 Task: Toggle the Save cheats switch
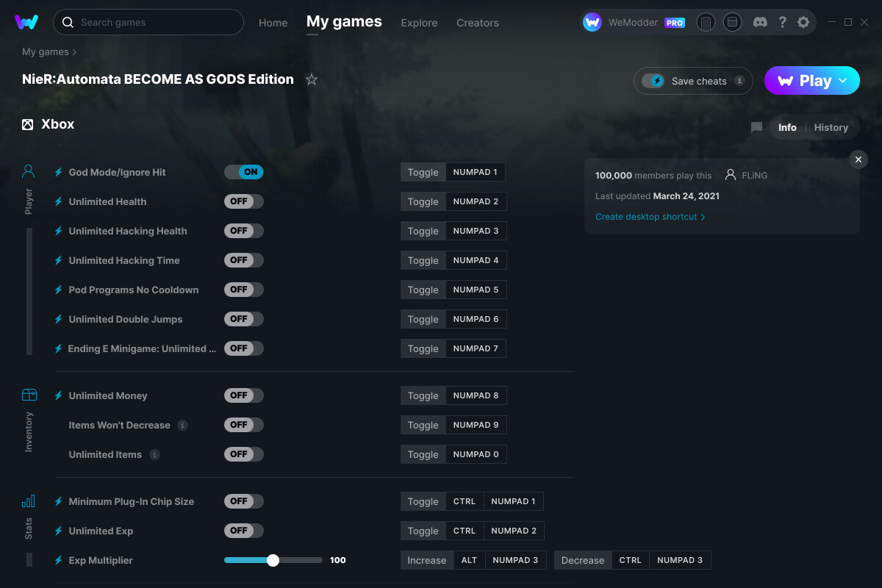click(x=653, y=81)
